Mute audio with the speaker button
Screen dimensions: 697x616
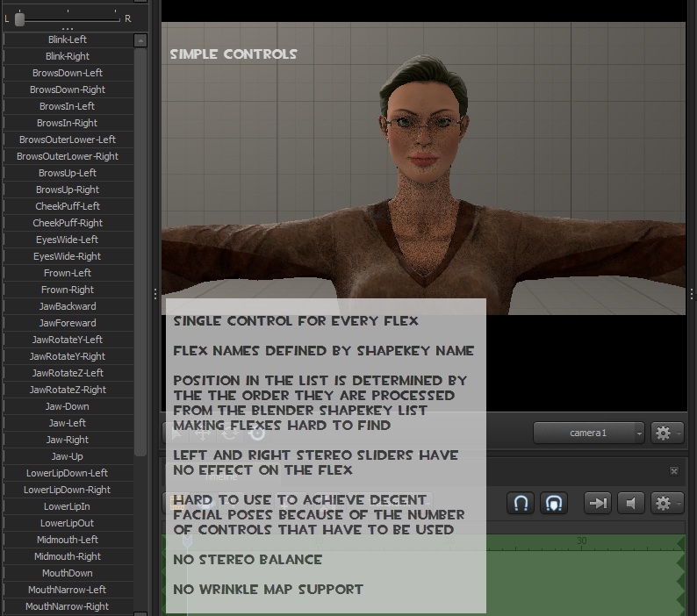(x=631, y=503)
